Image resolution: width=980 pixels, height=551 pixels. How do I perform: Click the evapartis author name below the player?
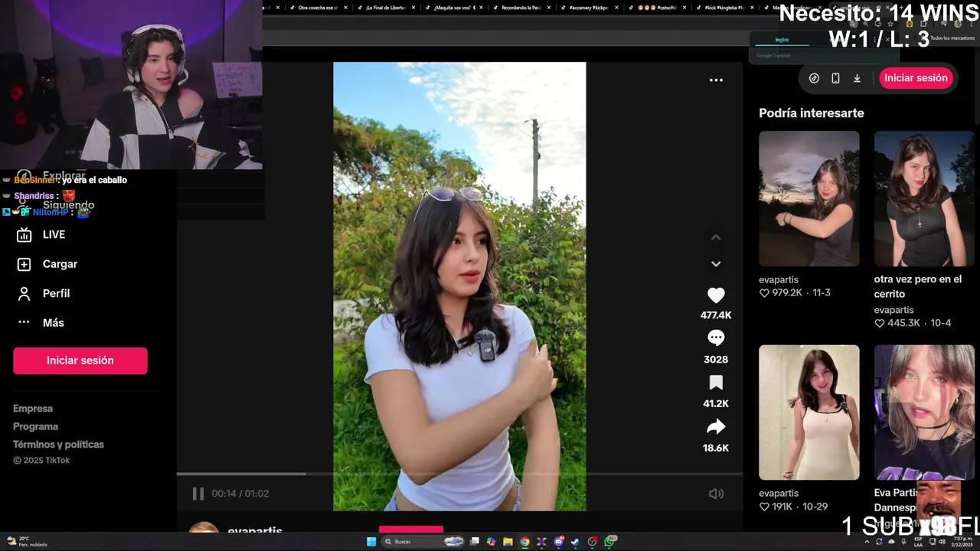255,530
